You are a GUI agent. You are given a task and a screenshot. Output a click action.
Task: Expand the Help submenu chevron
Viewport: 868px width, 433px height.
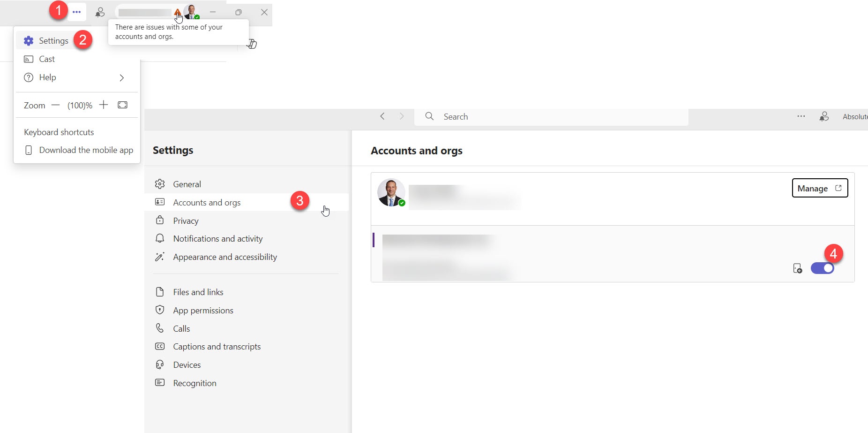coord(122,77)
